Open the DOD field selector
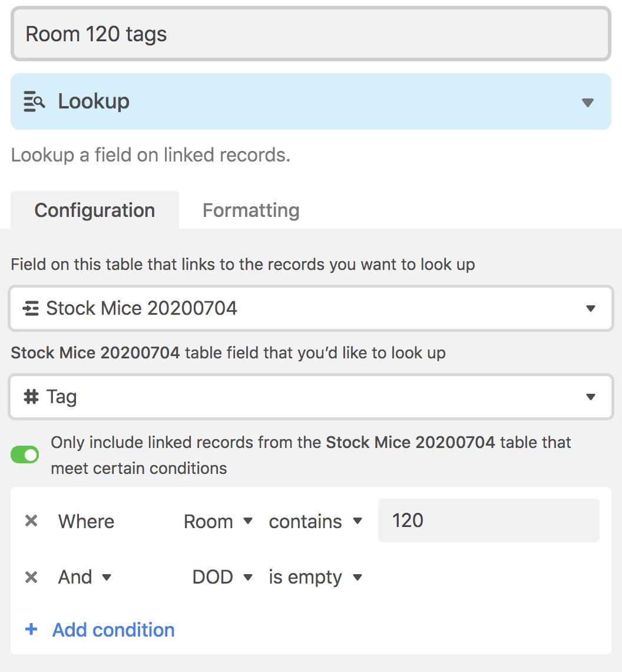This screenshot has width=622, height=672. [x=222, y=577]
